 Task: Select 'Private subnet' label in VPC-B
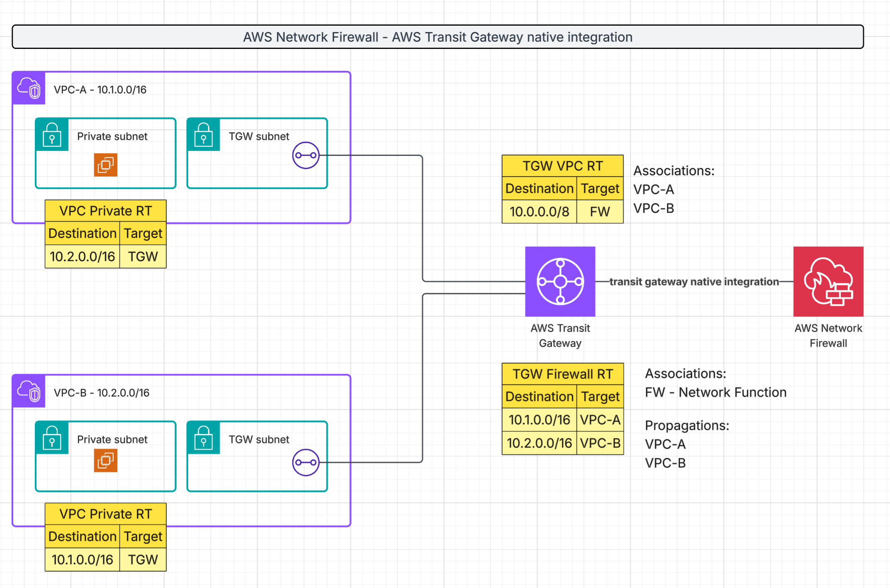click(x=112, y=440)
